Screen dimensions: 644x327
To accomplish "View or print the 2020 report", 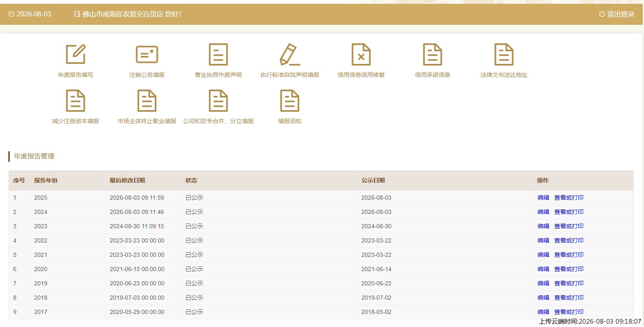I will point(569,269).
